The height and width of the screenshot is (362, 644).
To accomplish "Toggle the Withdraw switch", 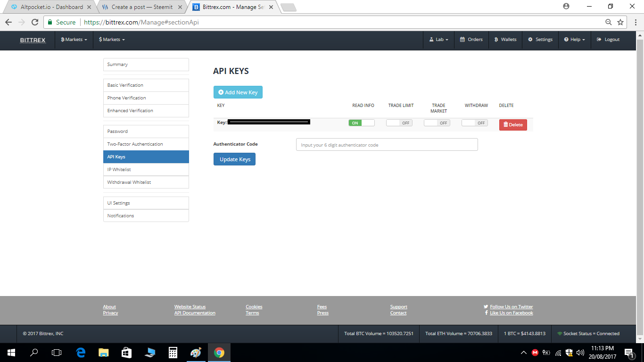I will point(475,123).
